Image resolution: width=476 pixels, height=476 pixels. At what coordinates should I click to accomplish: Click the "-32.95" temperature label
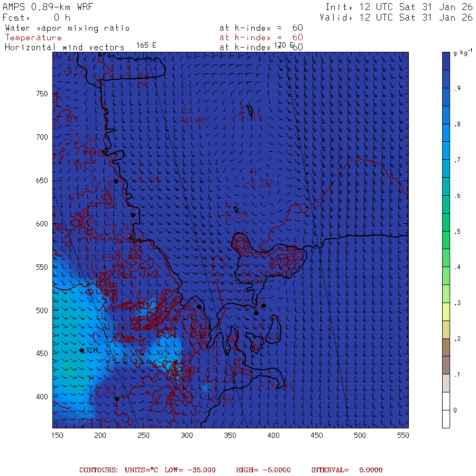[x=169, y=354]
